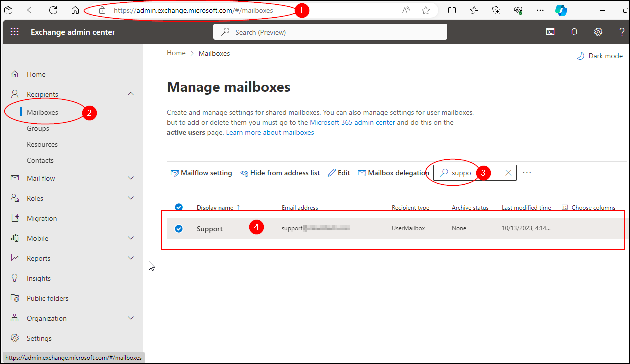
Task: Open Settings in the left navigation
Action: pyautogui.click(x=39, y=338)
